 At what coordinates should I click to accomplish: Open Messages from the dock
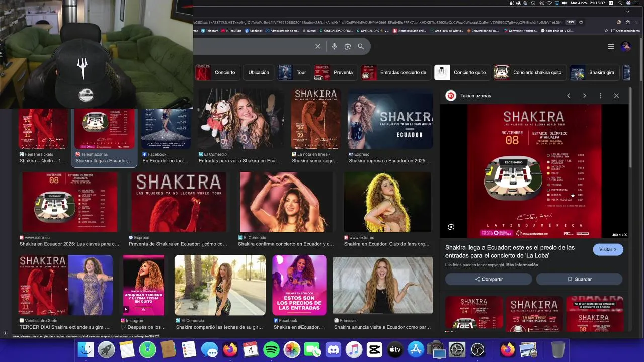[x=209, y=349]
